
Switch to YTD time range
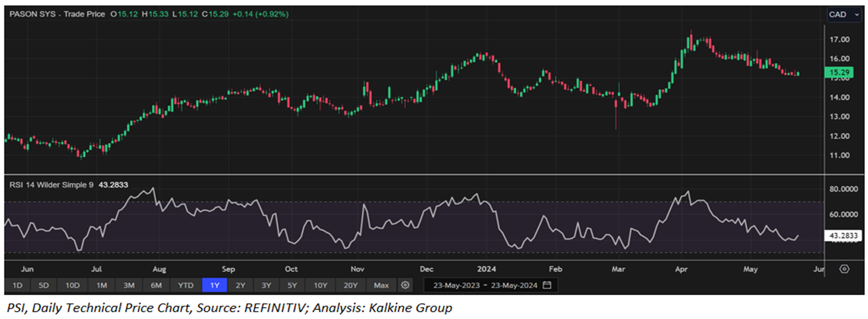pyautogui.click(x=186, y=286)
